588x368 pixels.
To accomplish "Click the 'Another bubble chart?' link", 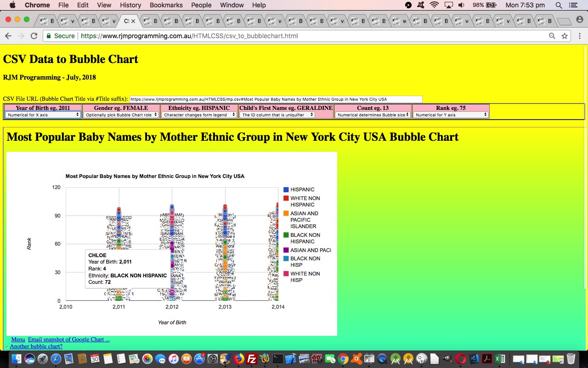I will [36, 346].
